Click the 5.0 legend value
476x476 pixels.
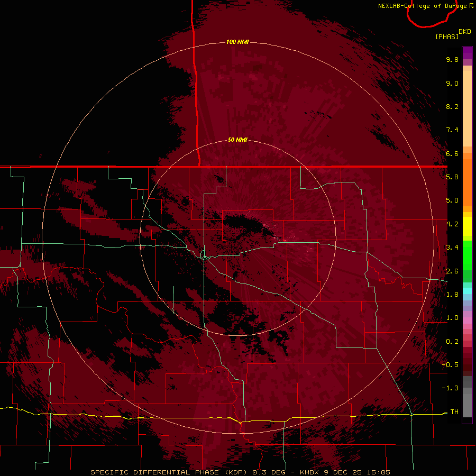coord(452,200)
